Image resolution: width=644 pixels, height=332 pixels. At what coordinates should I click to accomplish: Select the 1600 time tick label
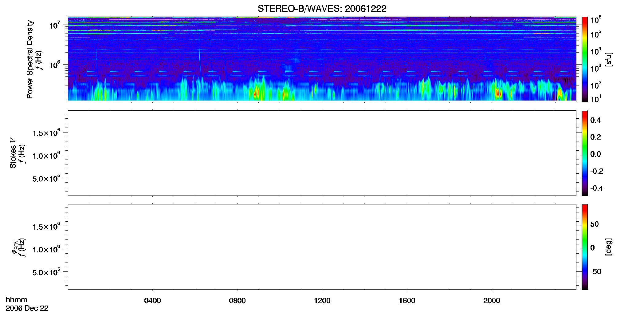(407, 301)
